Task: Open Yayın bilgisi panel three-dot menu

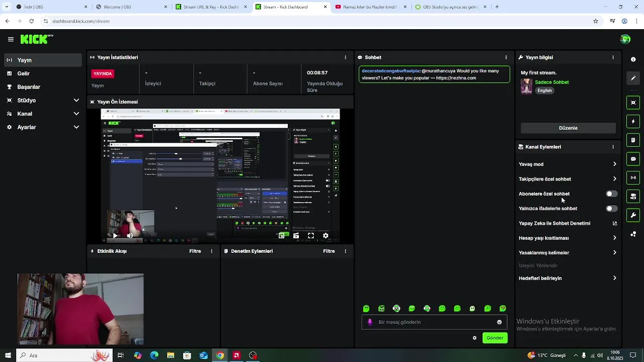Action: (613, 57)
